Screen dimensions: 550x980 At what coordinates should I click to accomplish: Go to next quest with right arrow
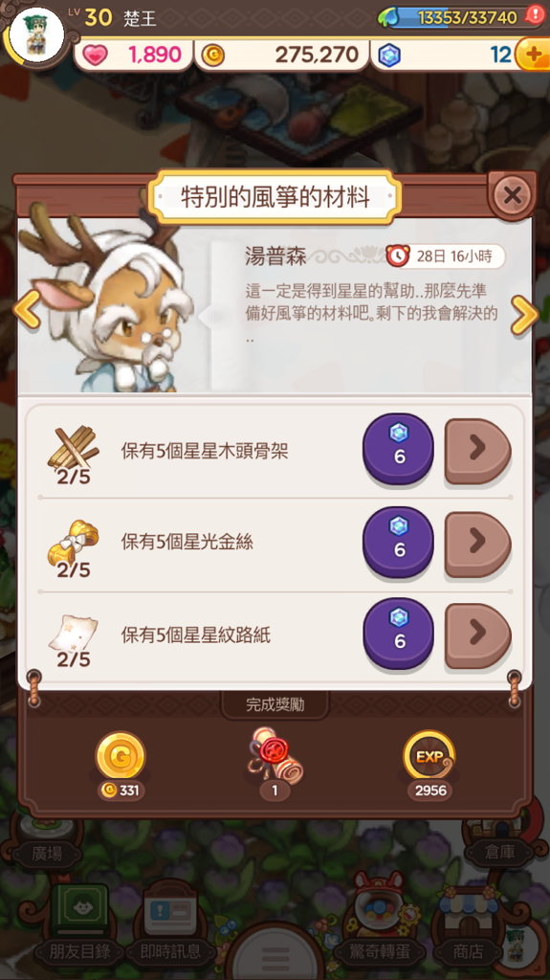(x=524, y=314)
